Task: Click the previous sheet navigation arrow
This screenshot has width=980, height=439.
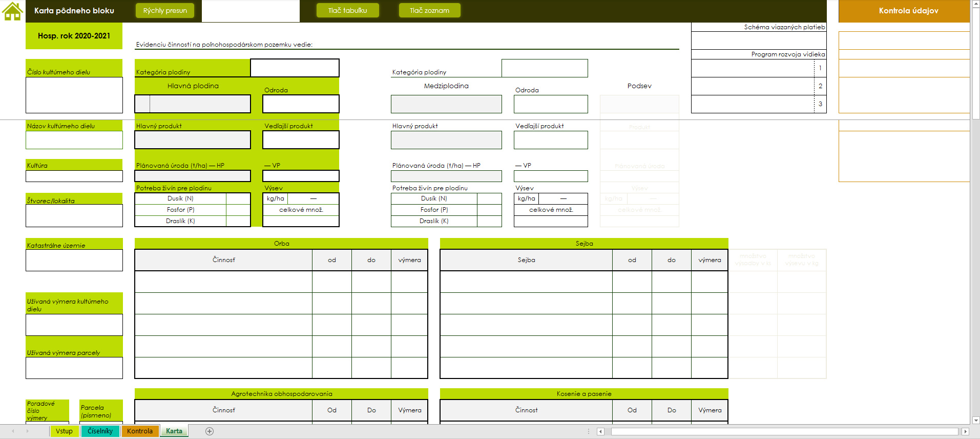Action: point(13,431)
